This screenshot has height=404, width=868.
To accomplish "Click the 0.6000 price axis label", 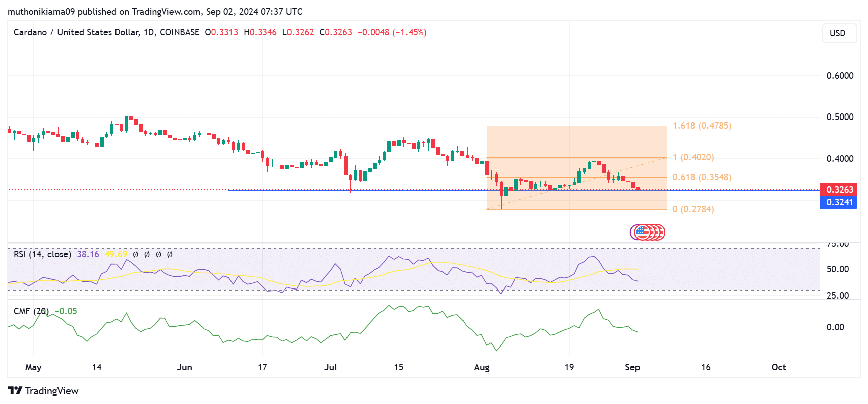I will 840,76.
